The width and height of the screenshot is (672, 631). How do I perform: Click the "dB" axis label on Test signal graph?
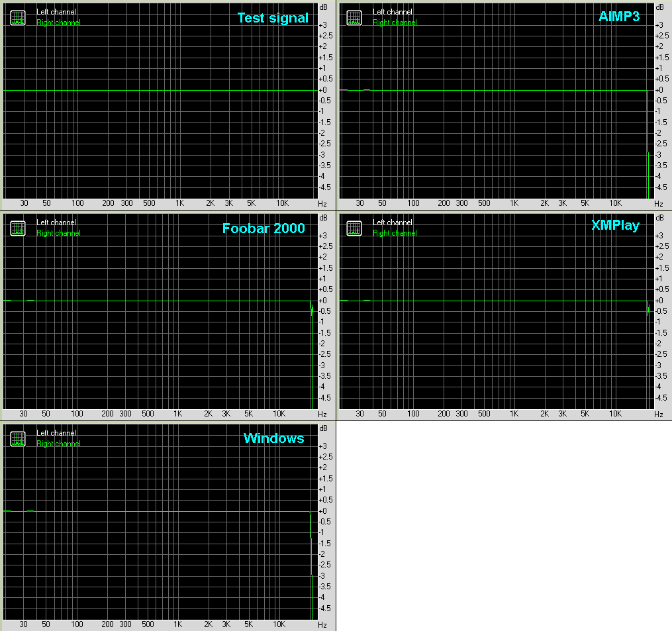[x=323, y=7]
